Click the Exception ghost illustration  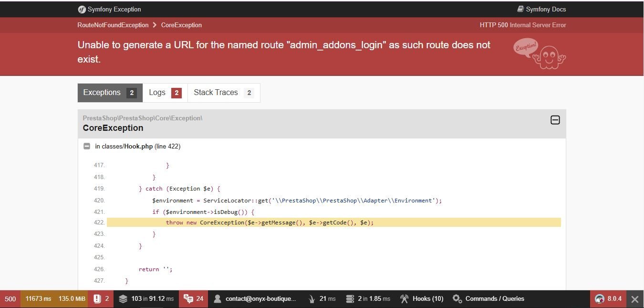(540, 54)
